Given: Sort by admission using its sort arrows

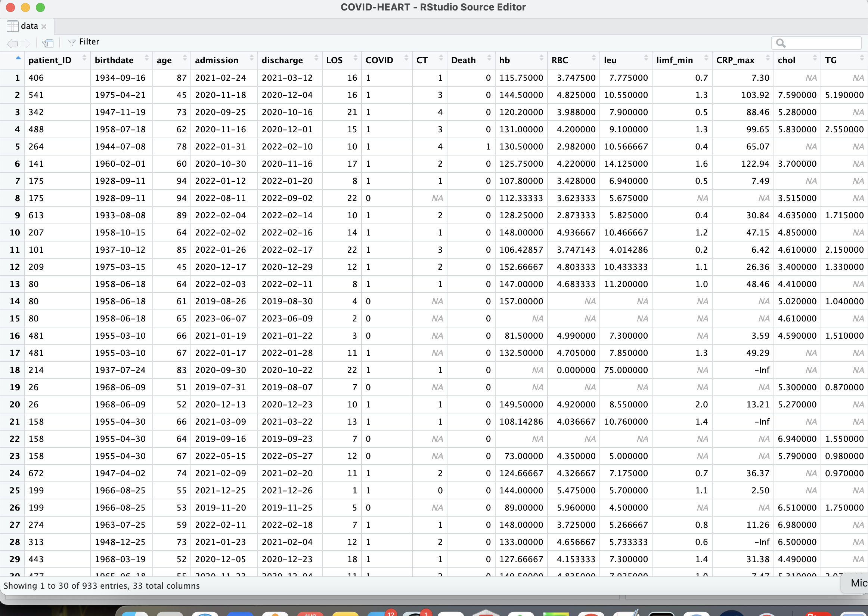Looking at the screenshot, I should (x=251, y=58).
